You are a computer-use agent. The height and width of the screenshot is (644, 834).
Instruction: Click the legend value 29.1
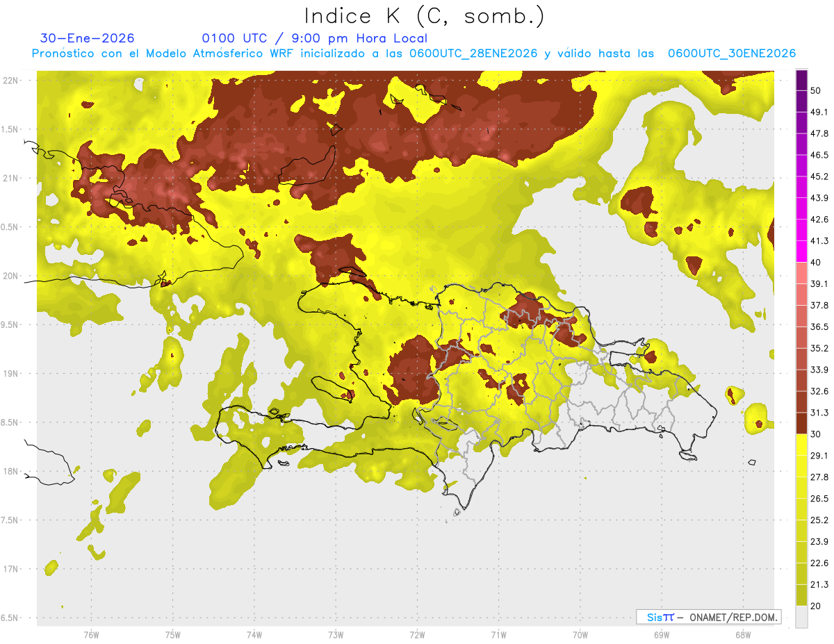[x=819, y=456]
